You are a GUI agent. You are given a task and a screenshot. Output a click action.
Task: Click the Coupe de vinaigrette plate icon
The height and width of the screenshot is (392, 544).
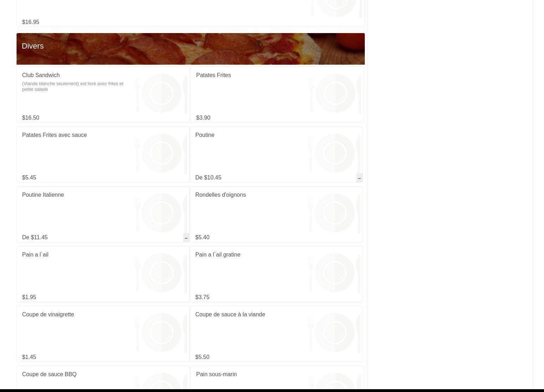pos(161,333)
